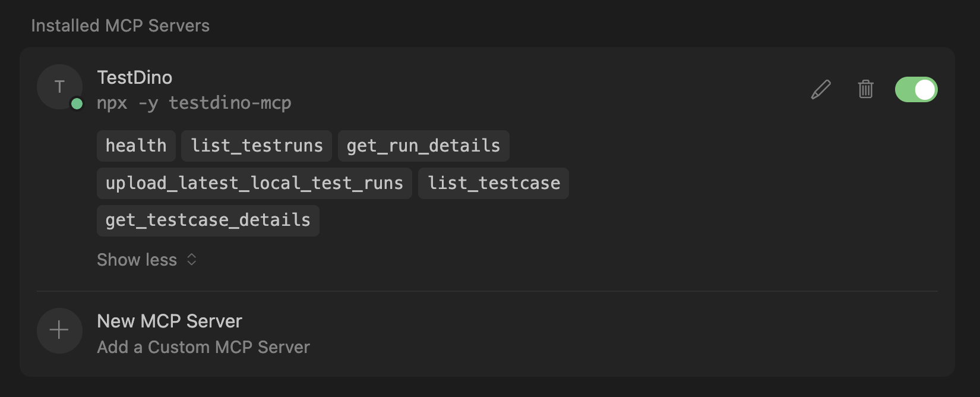The image size is (980, 397).
Task: Collapse TestDino's expanded tool list
Action: [137, 260]
